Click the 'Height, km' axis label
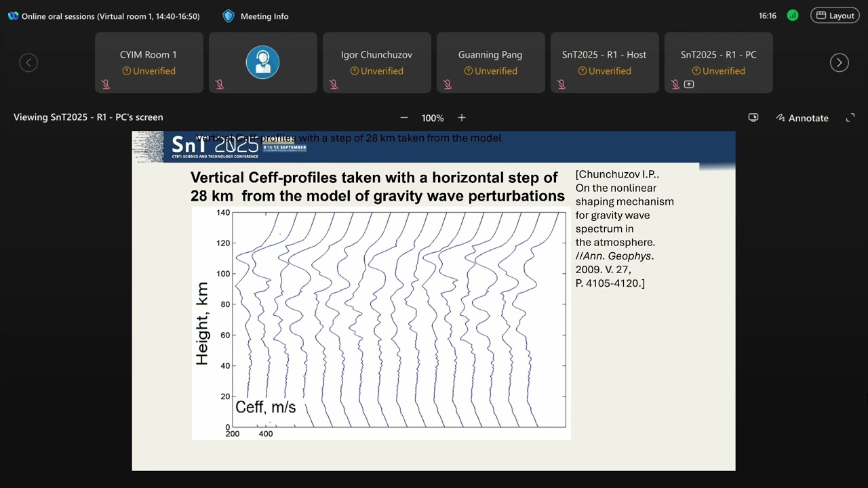This screenshot has height=488, width=868. pos(202,324)
